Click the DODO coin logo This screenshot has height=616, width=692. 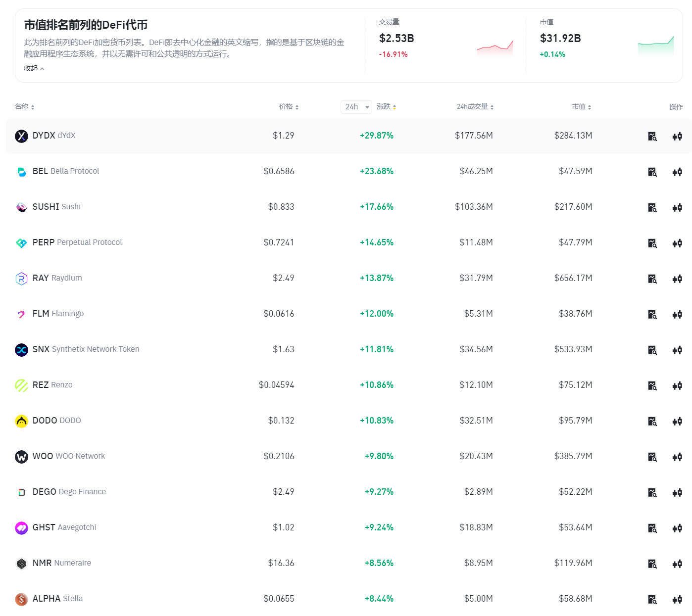[21, 421]
